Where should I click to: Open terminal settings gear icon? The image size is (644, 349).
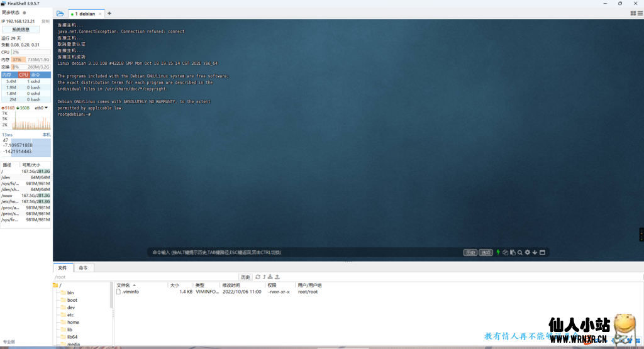tap(528, 252)
